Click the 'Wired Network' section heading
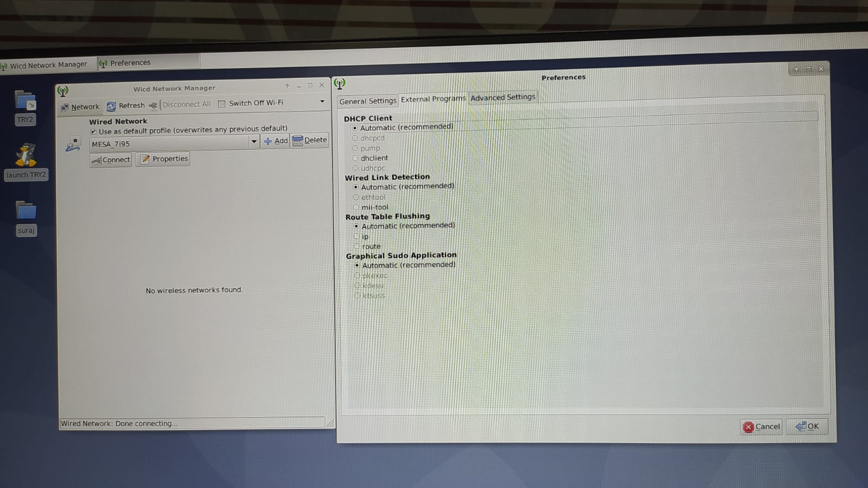Viewport: 868px width, 488px height. point(118,122)
